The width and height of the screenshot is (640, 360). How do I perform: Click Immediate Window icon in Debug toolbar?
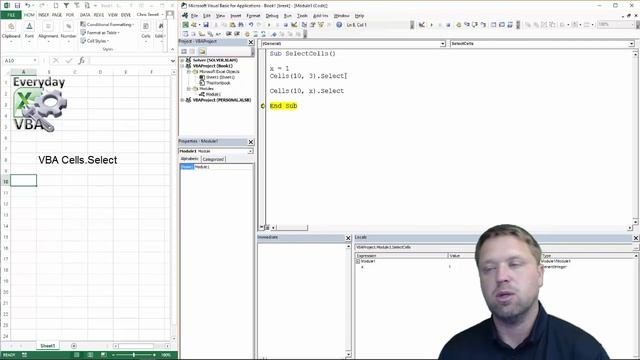[x=502, y=25]
